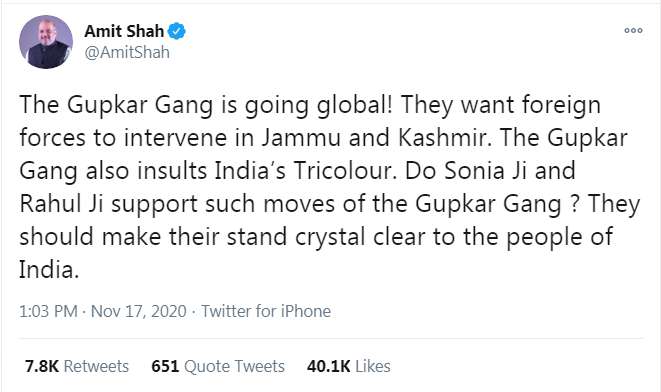View the 7.8K Retweets list
This screenshot has height=392, width=661.
(77, 366)
